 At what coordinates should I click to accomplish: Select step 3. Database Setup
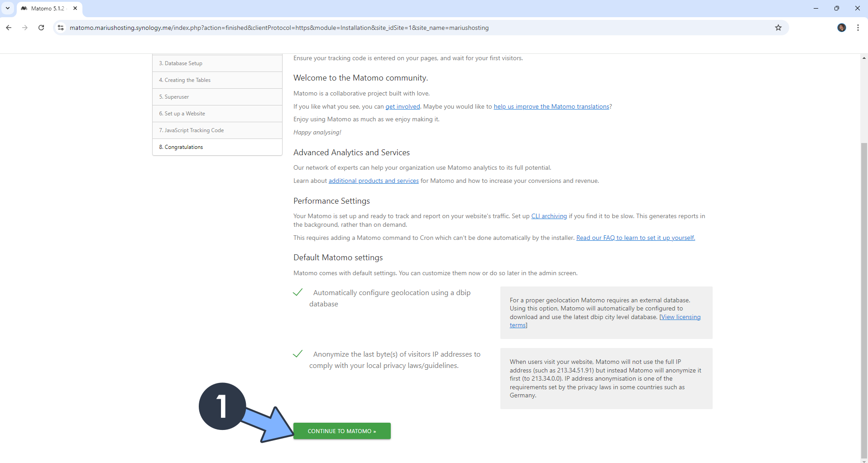pyautogui.click(x=217, y=63)
